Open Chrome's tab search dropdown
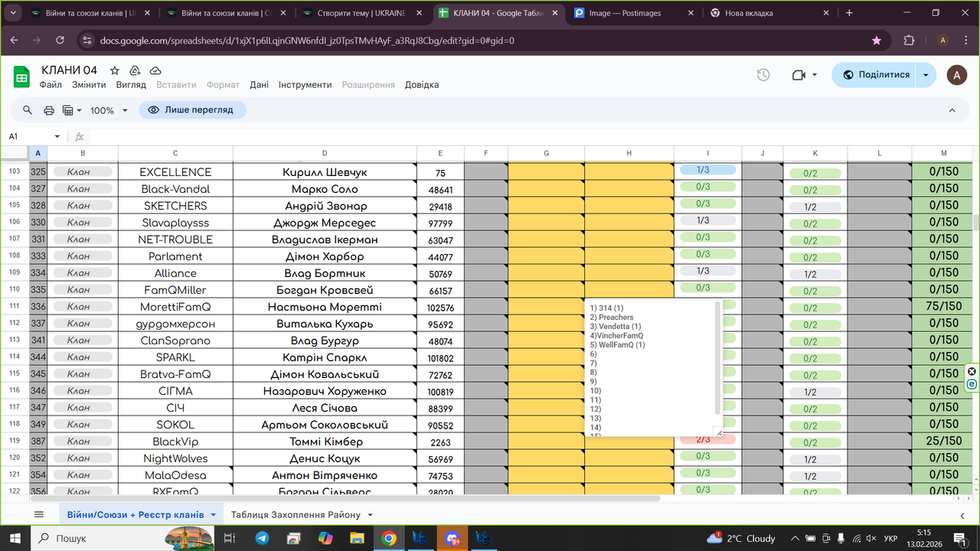This screenshot has width=980, height=551. coord(13,13)
